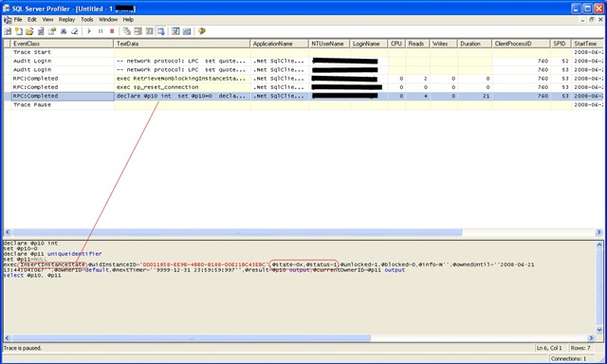Click the Duration value 21 cell
Screen dimensions: 607x364
pyautogui.click(x=474, y=96)
